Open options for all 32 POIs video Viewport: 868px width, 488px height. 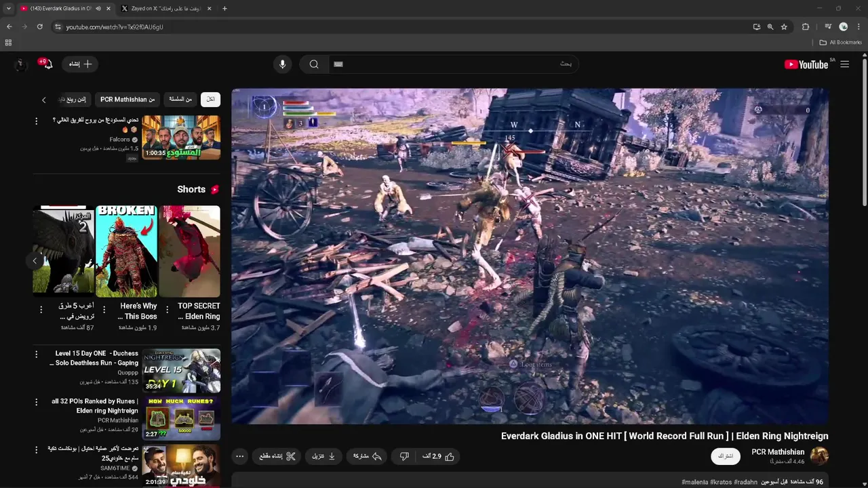37,402
